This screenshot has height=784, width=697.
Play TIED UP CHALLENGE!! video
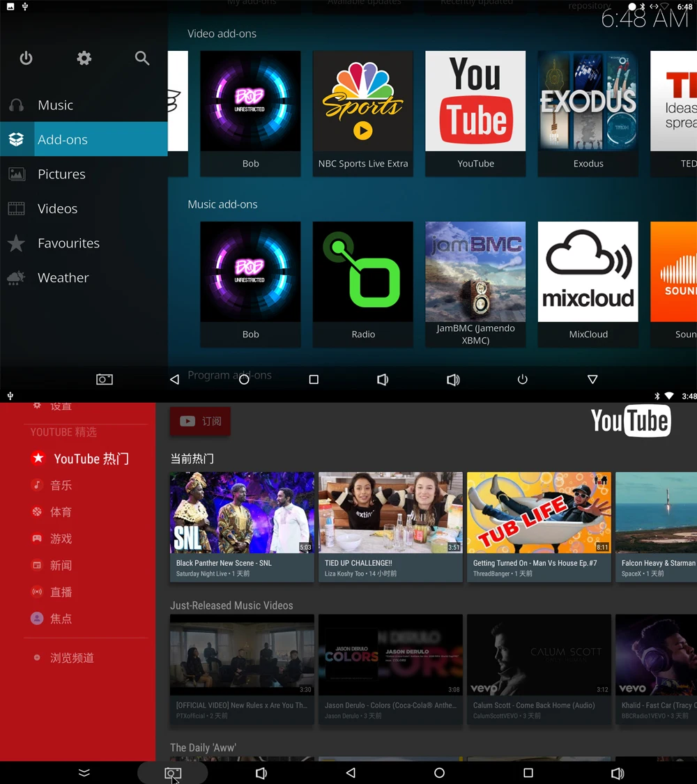tap(390, 527)
